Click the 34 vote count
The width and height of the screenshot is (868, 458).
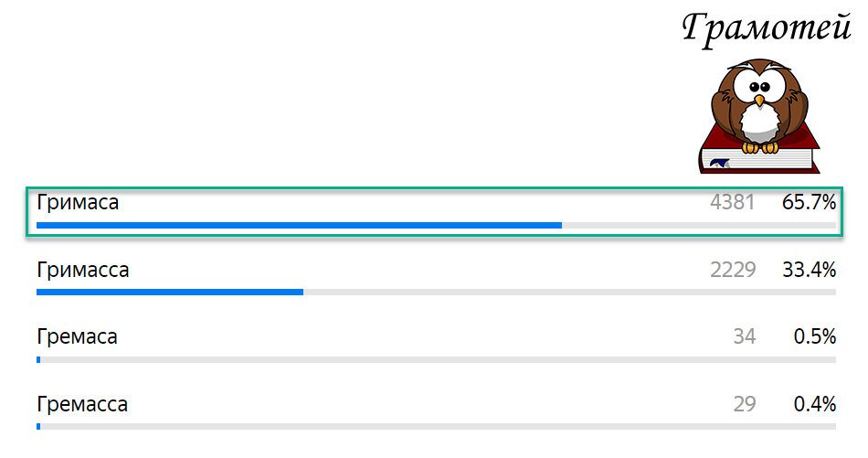point(745,336)
